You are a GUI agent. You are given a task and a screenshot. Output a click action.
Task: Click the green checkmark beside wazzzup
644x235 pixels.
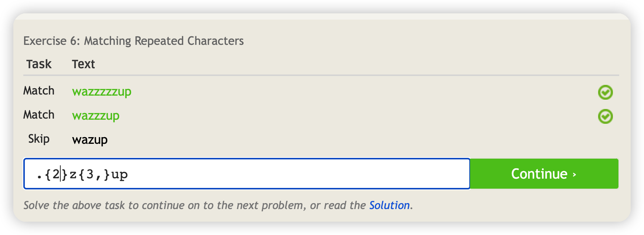(605, 116)
